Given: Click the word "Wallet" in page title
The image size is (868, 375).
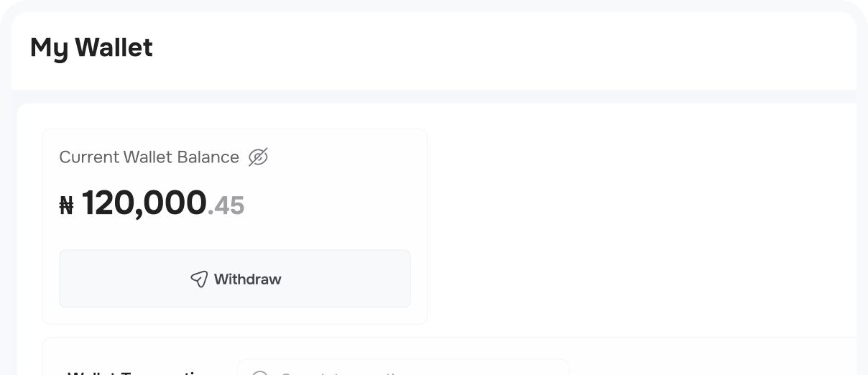Looking at the screenshot, I should coord(114,47).
